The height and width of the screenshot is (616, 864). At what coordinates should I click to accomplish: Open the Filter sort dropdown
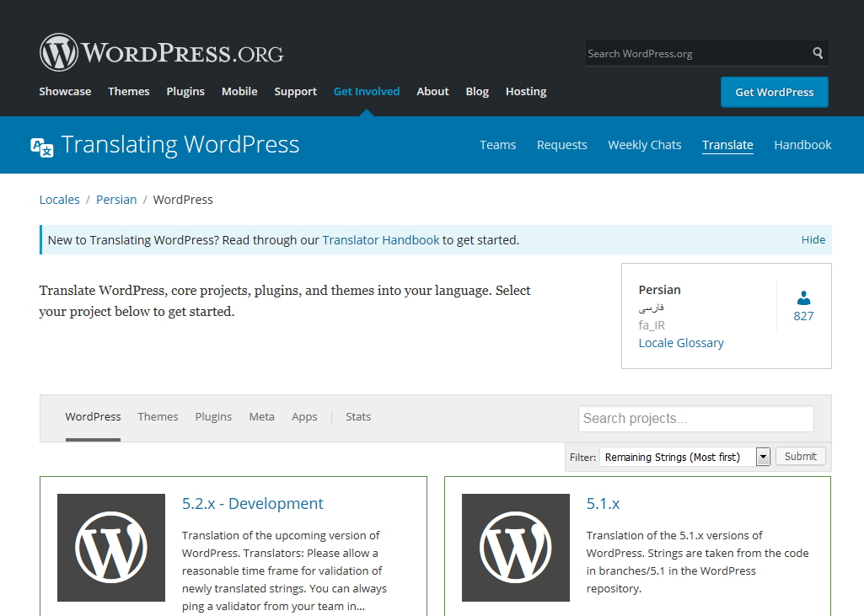(x=684, y=457)
